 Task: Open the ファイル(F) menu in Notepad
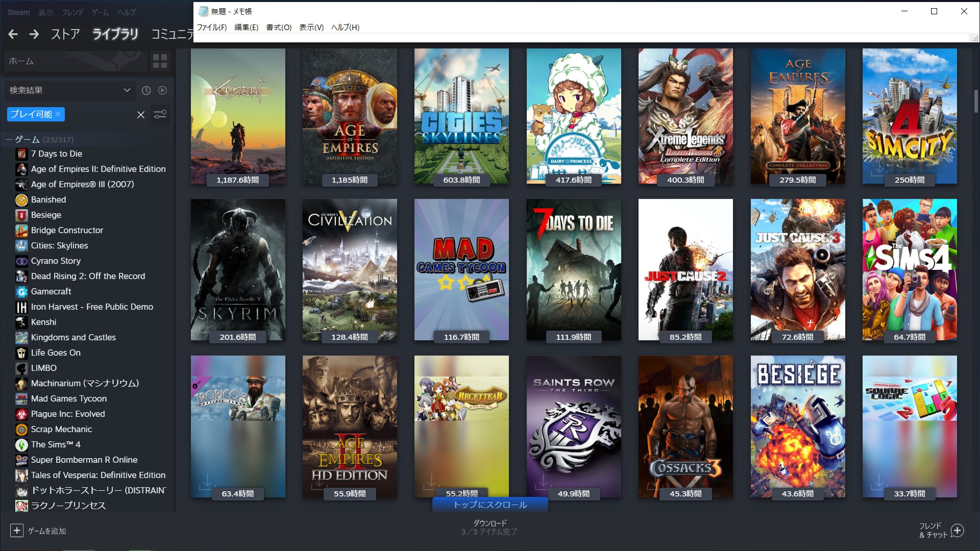point(212,28)
